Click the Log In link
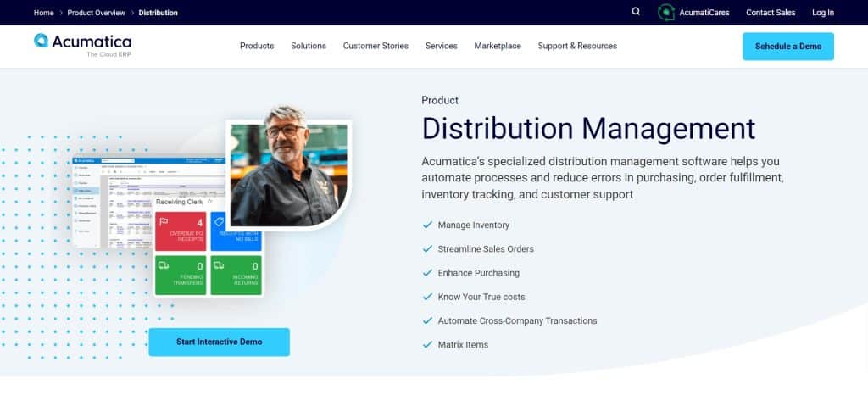This screenshot has width=868, height=412. [822, 12]
